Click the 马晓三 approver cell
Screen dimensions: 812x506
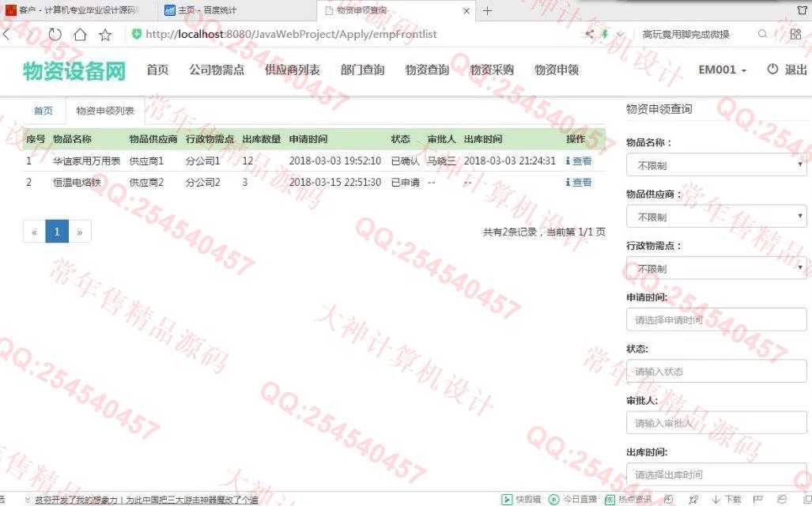point(442,161)
